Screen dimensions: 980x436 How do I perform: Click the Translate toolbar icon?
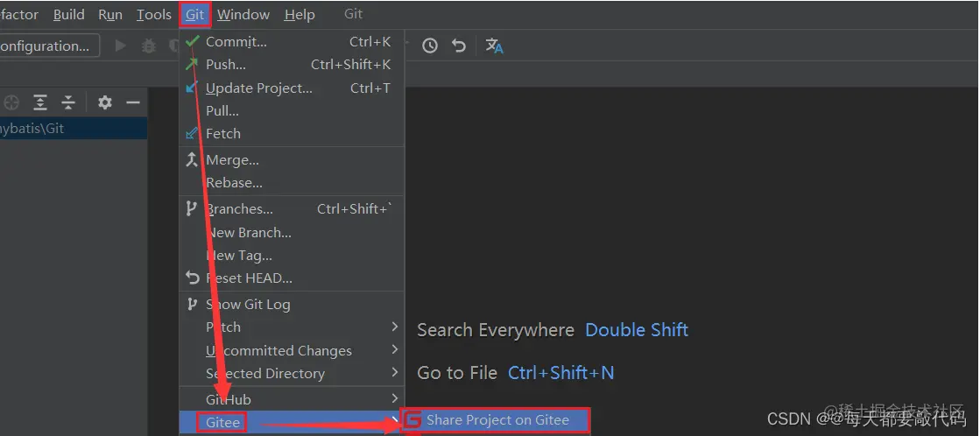(494, 46)
